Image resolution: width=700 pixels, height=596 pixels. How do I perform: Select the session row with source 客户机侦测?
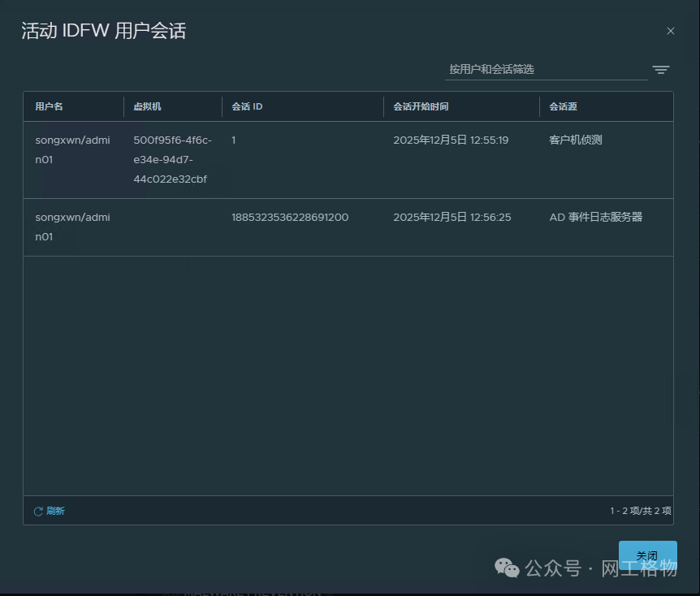349,159
